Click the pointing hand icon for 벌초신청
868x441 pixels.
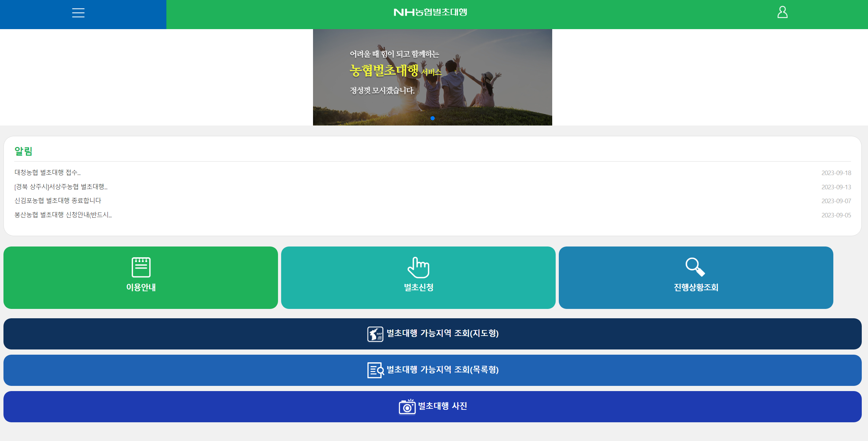(x=418, y=267)
